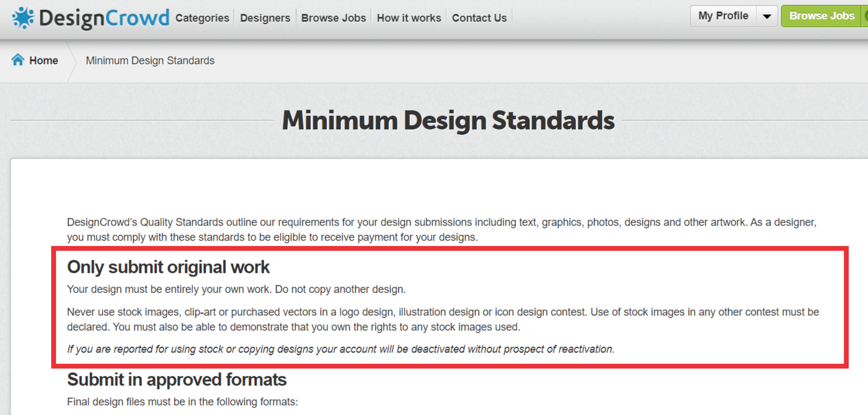Click the Minimum Design Standards breadcrumb
Screen dimensions: 868x415
click(x=150, y=61)
